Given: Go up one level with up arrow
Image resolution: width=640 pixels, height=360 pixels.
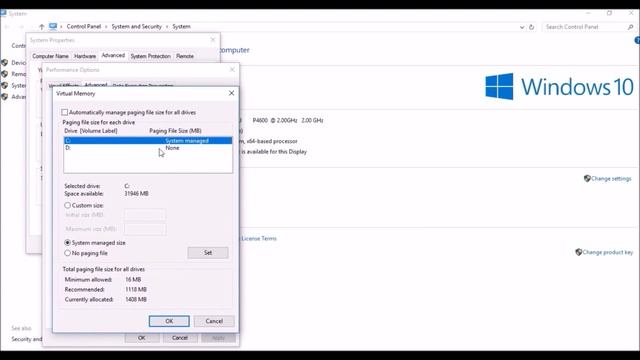Looking at the screenshot, I should click(x=42, y=27).
